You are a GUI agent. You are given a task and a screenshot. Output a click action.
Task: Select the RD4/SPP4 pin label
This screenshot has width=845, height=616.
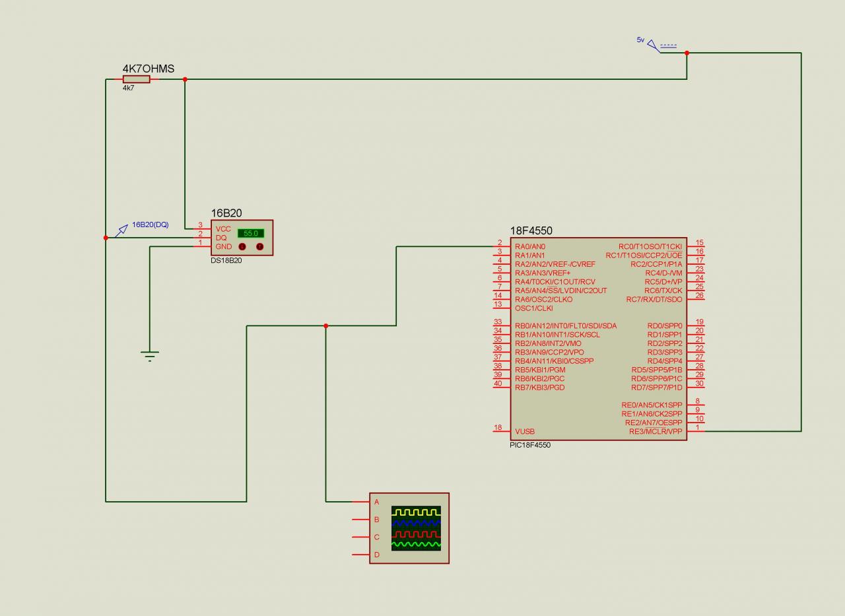point(665,361)
